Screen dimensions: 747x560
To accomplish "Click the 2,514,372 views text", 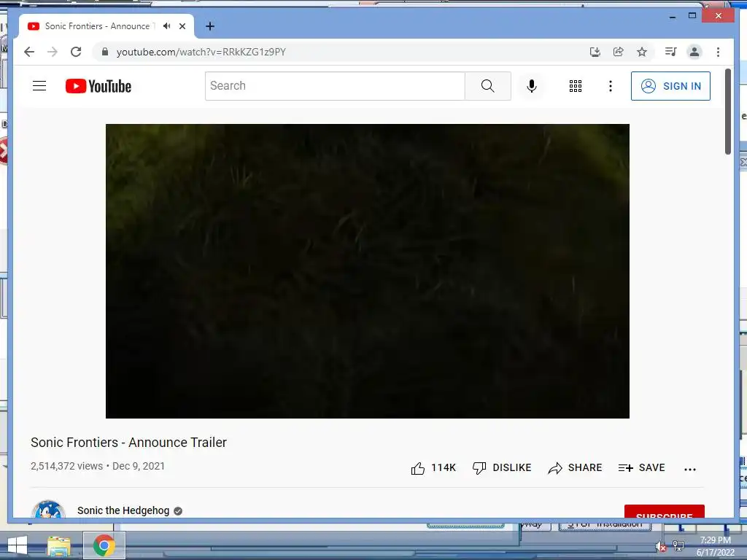I will (x=66, y=466).
